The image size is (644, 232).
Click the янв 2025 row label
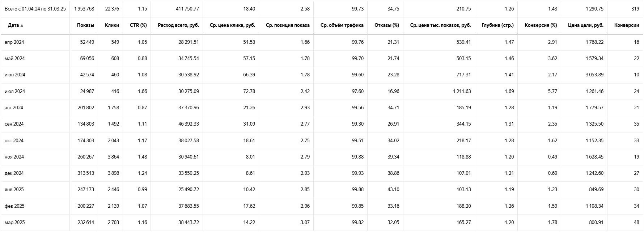point(14,189)
